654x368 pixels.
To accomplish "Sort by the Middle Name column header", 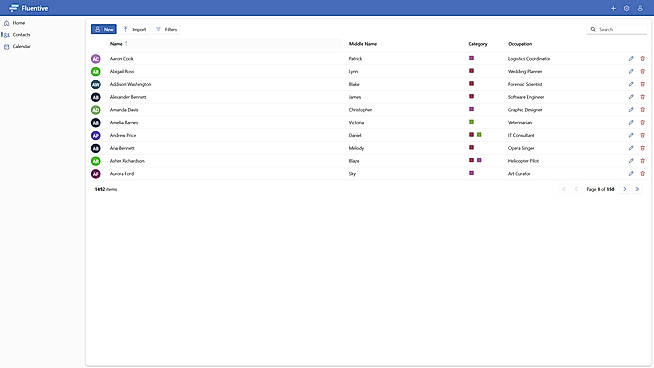I will tap(362, 44).
